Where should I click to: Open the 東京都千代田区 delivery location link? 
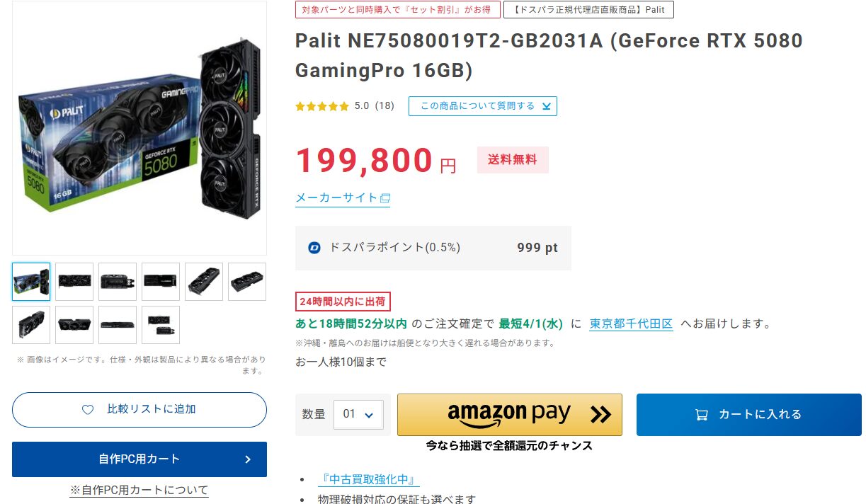(x=631, y=323)
